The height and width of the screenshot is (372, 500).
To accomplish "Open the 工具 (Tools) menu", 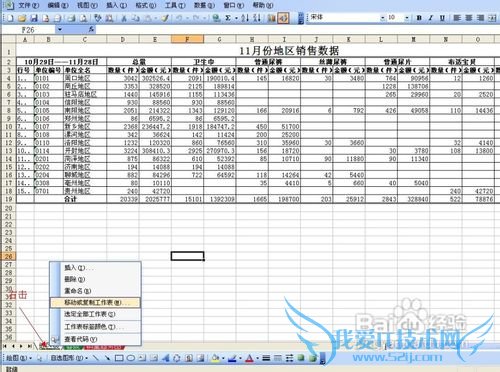I will tap(174, 5).
